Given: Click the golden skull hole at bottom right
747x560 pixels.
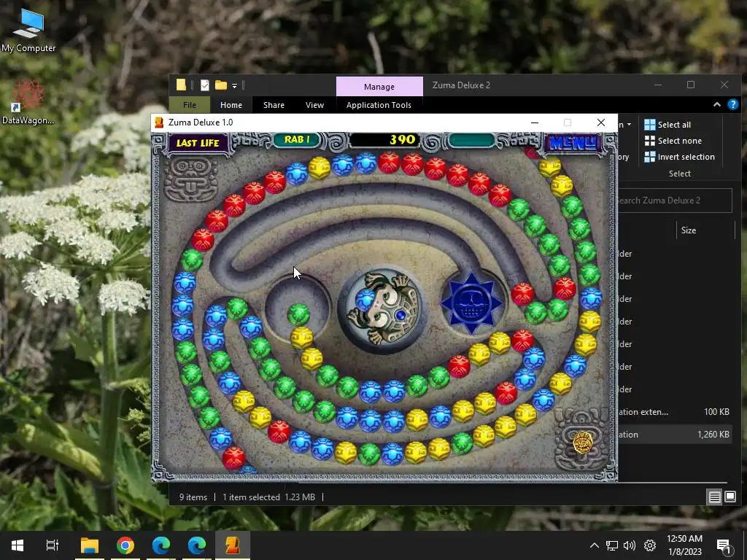Looking at the screenshot, I should (581, 443).
